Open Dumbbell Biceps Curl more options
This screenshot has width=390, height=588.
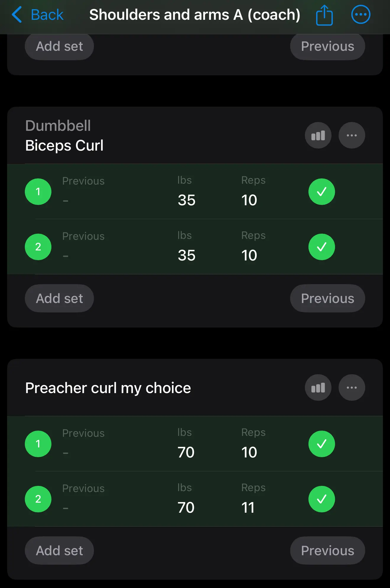(x=352, y=136)
